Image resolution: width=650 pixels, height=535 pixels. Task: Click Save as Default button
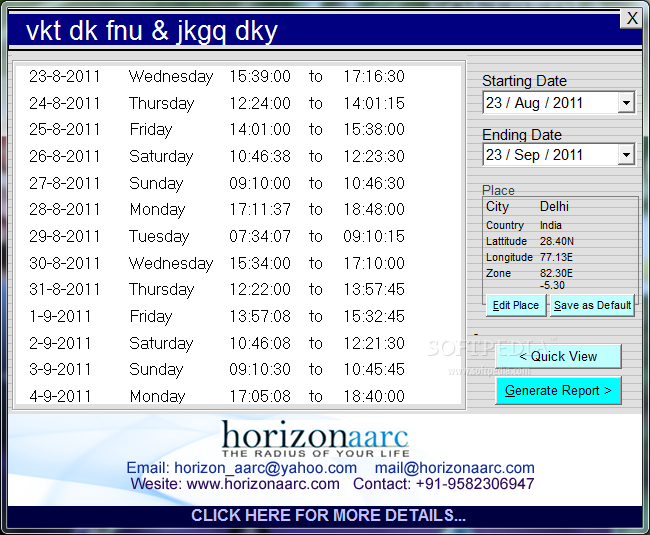pos(592,305)
